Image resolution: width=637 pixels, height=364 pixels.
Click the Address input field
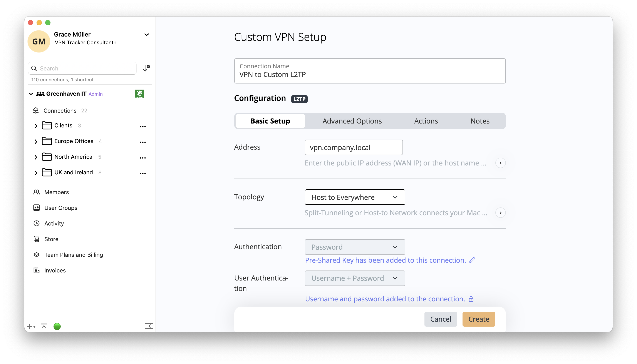coord(353,147)
